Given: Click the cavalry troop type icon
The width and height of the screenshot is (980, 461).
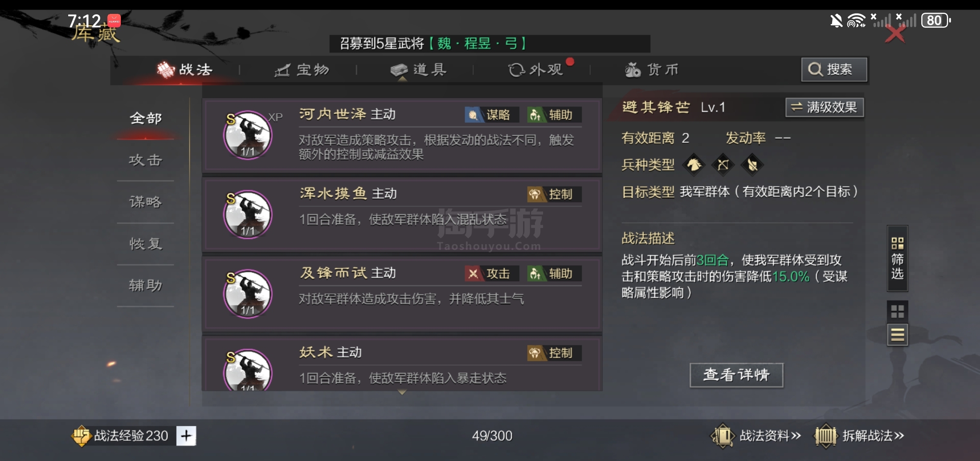Looking at the screenshot, I should (694, 165).
